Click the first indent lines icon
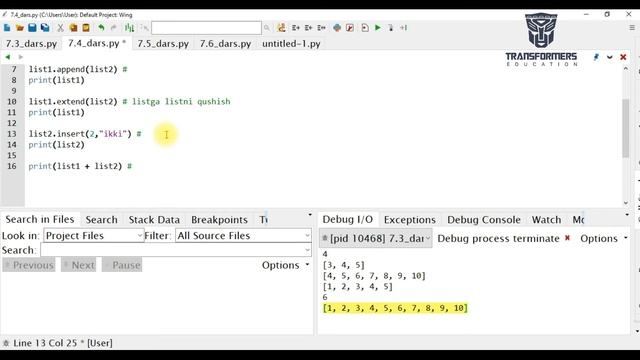The height and width of the screenshot is (360, 640). pos(296,28)
